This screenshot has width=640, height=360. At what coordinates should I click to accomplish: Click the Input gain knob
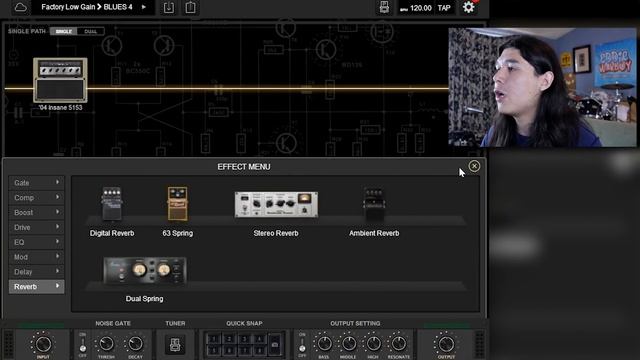coord(43,344)
